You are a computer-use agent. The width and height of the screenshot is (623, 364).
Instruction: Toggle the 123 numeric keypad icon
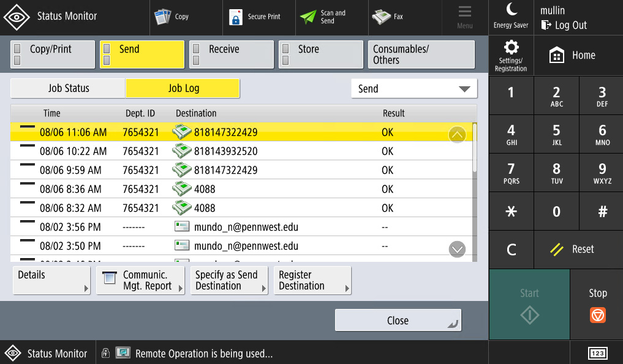click(x=597, y=353)
